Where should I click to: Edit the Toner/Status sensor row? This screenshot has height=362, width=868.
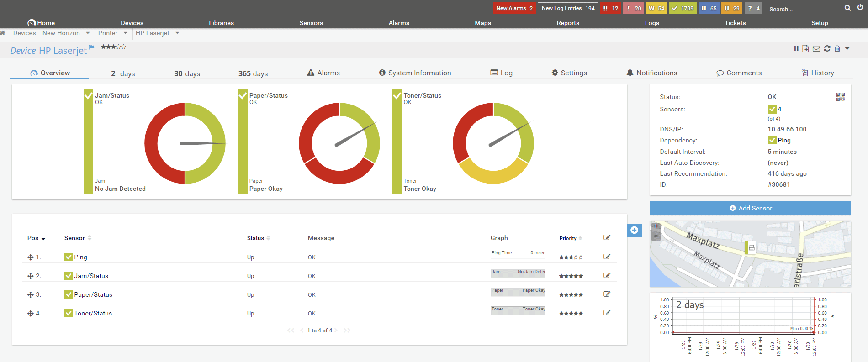[607, 313]
